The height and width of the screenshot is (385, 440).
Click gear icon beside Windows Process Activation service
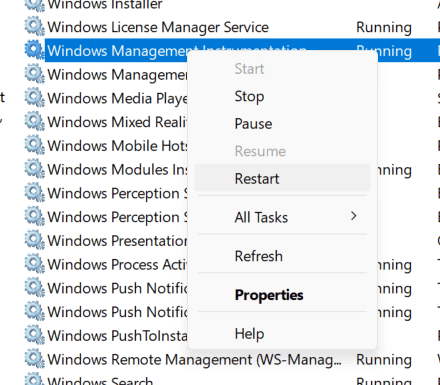click(x=34, y=264)
